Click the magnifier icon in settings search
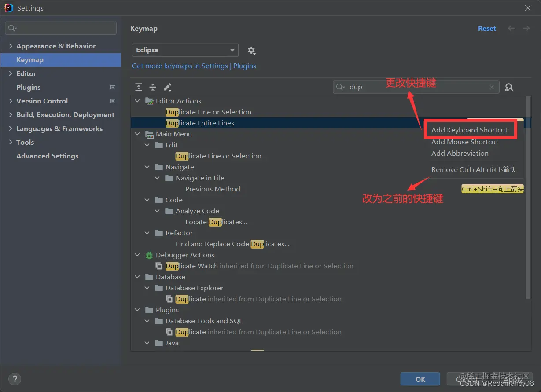The width and height of the screenshot is (541, 392). (12, 28)
